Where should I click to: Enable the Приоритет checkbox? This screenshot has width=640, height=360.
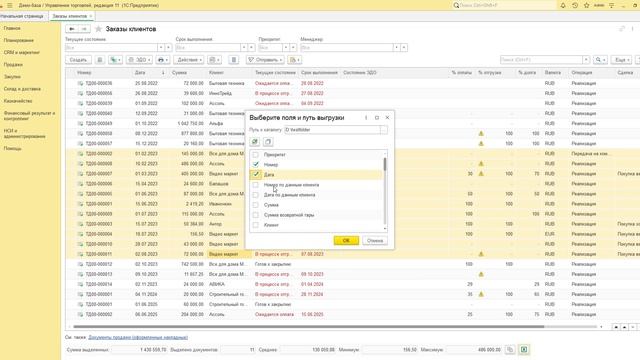pyautogui.click(x=256, y=155)
